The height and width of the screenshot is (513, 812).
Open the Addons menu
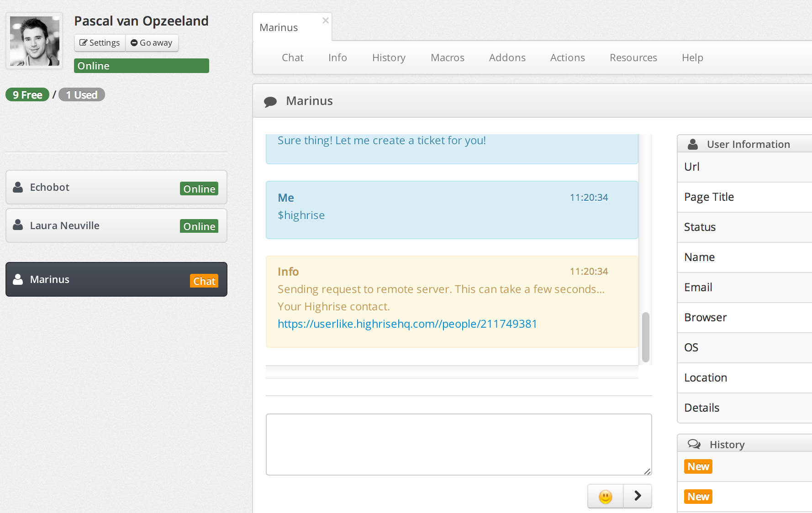(x=507, y=58)
